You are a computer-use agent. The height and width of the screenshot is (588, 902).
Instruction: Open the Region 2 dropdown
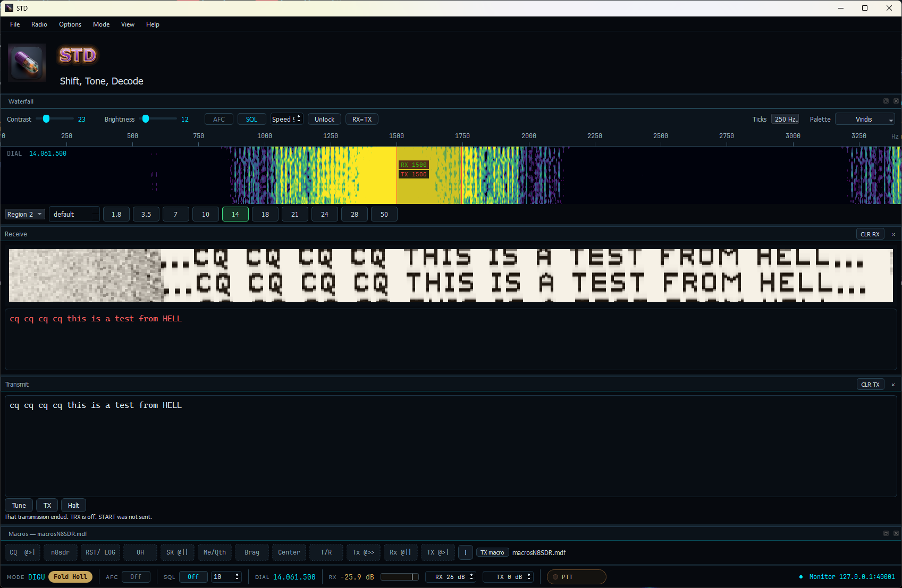25,215
